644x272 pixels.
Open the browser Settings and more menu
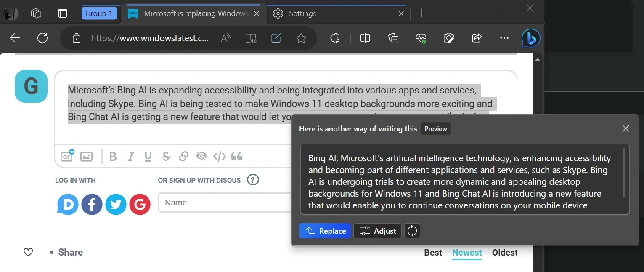pos(504,38)
